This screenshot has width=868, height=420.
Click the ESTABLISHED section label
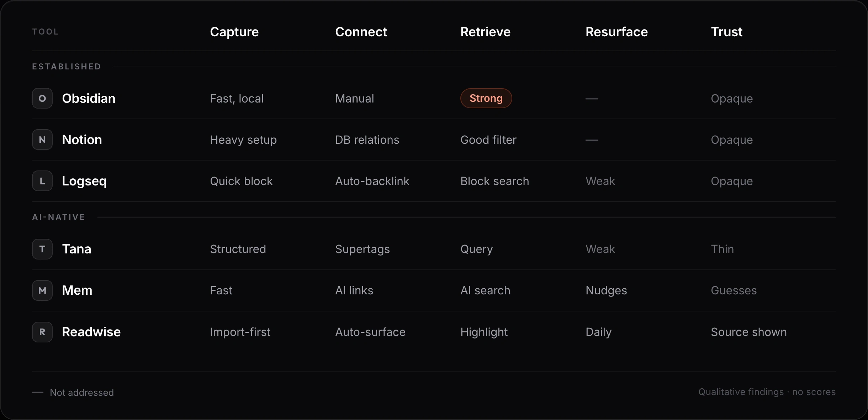[x=67, y=67]
